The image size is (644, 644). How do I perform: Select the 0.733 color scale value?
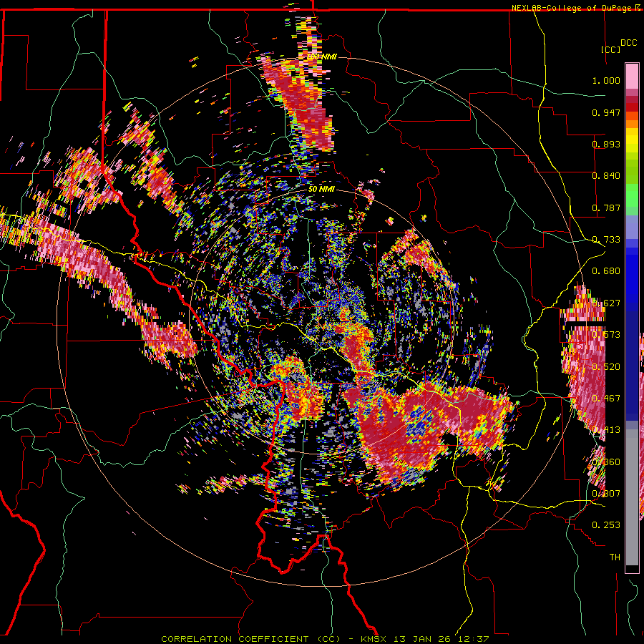pyautogui.click(x=606, y=240)
